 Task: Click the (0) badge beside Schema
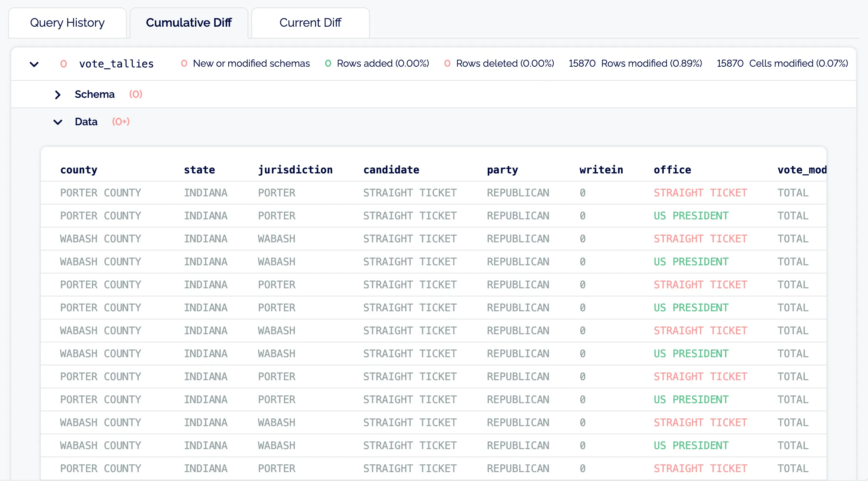[136, 95]
